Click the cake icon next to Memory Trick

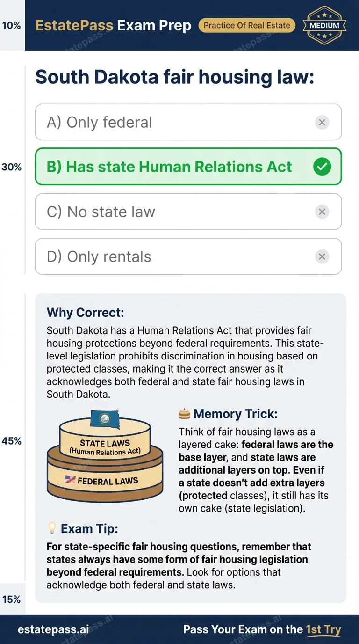click(185, 414)
